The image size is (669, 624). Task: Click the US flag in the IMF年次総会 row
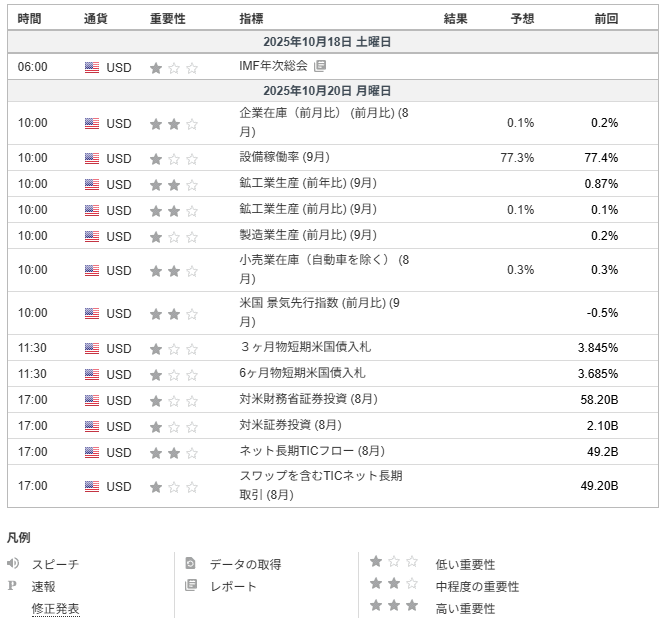(x=92, y=68)
